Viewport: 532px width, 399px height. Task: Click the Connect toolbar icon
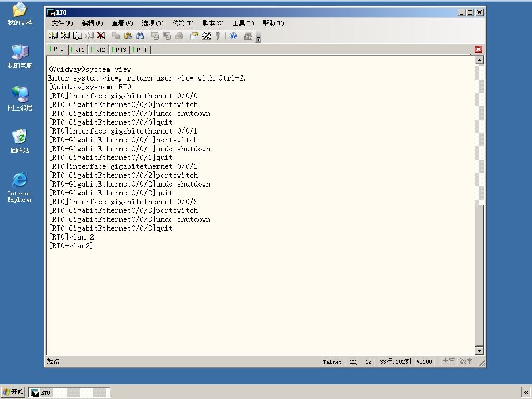pyautogui.click(x=54, y=36)
